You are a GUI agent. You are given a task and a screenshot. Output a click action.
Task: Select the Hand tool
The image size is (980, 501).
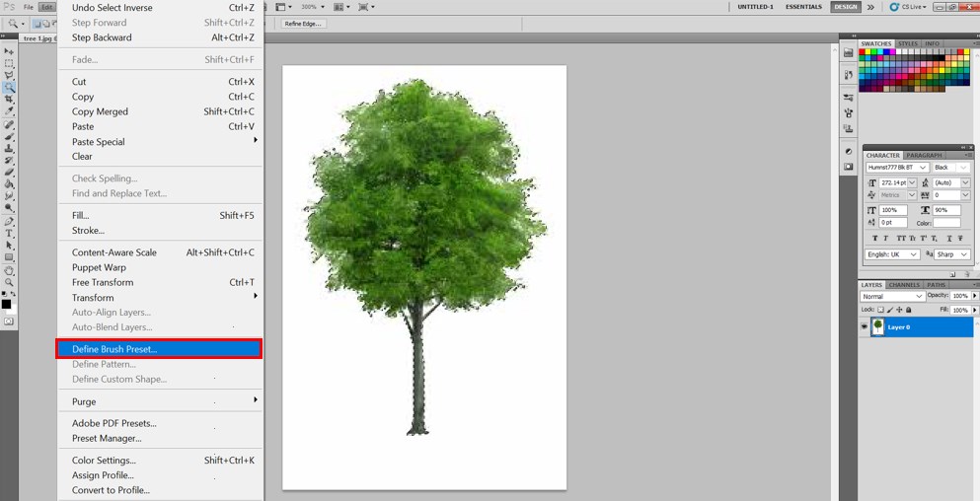tap(9, 269)
